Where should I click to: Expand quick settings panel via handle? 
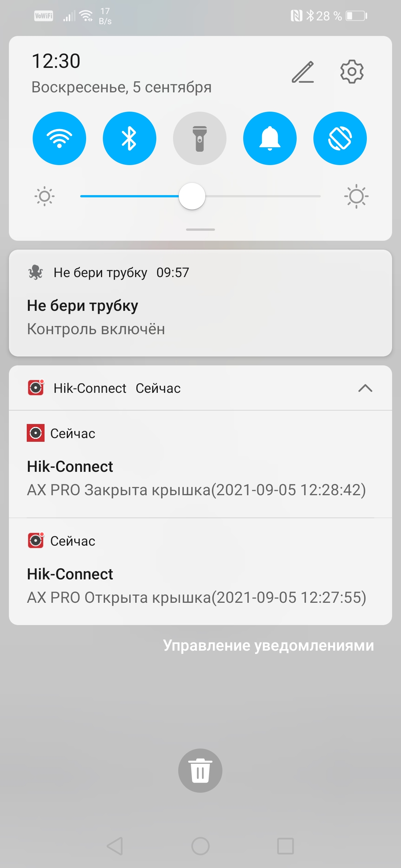coord(200,230)
